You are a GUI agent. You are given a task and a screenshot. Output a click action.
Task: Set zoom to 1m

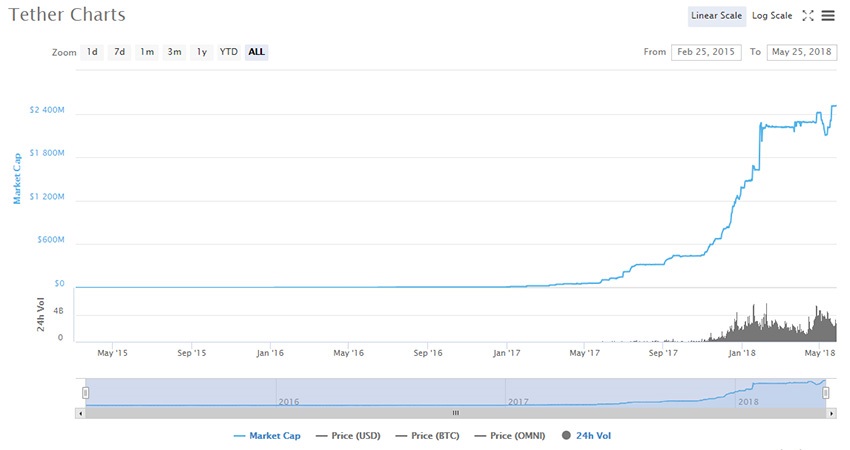147,52
